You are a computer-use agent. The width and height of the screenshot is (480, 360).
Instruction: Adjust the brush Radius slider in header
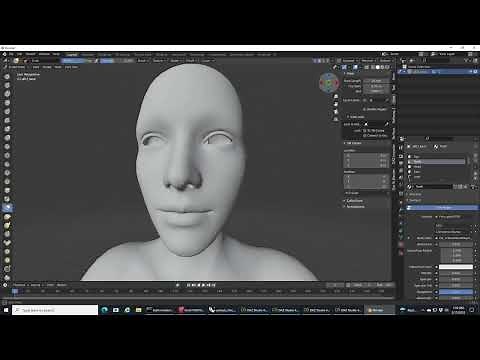(x=76, y=61)
